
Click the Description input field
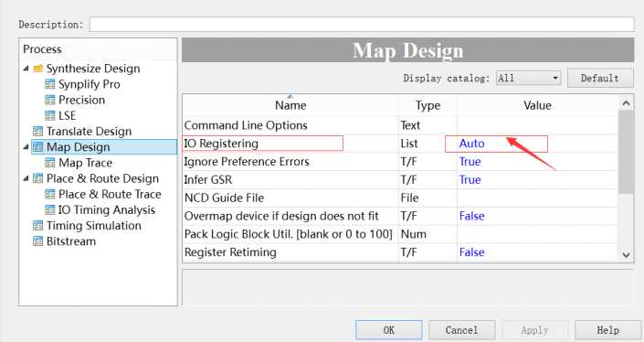pos(362,25)
